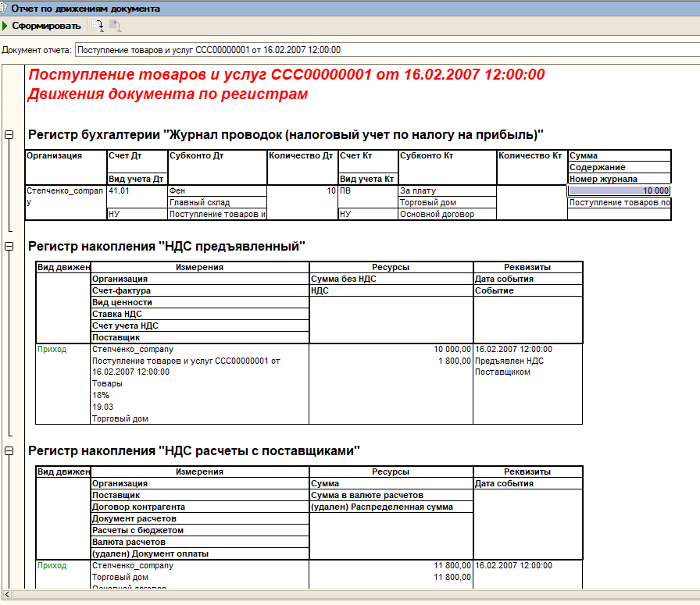This screenshot has height=605, width=700.
Task: Click the greyed restore settings toolbar icon
Action: tap(115, 26)
